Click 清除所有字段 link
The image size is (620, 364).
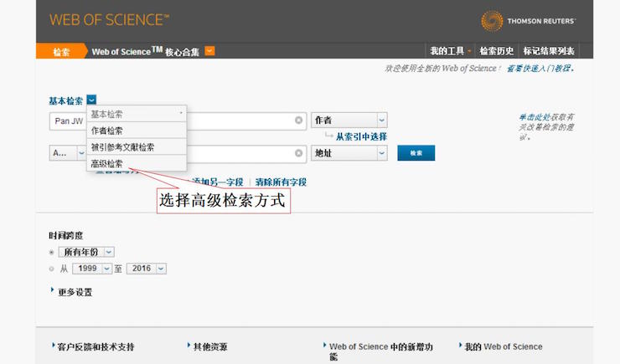[281, 182]
